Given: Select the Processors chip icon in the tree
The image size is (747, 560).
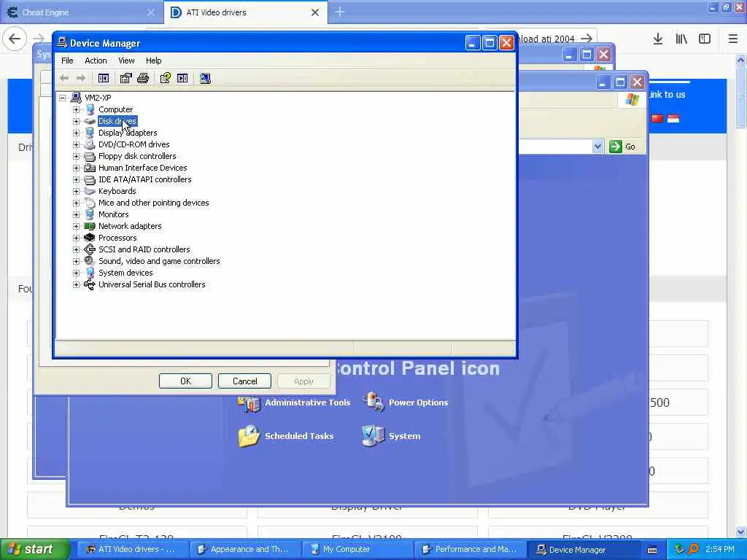Looking at the screenshot, I should (90, 238).
